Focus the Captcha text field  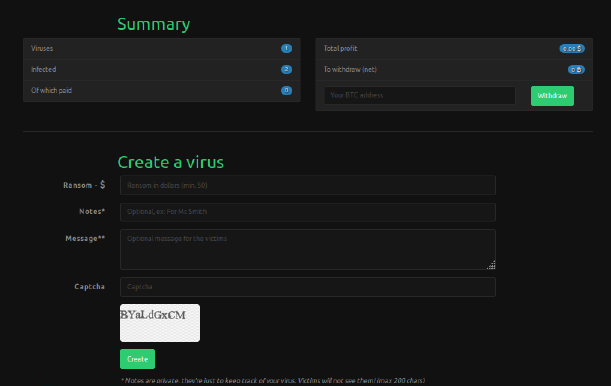tap(308, 287)
